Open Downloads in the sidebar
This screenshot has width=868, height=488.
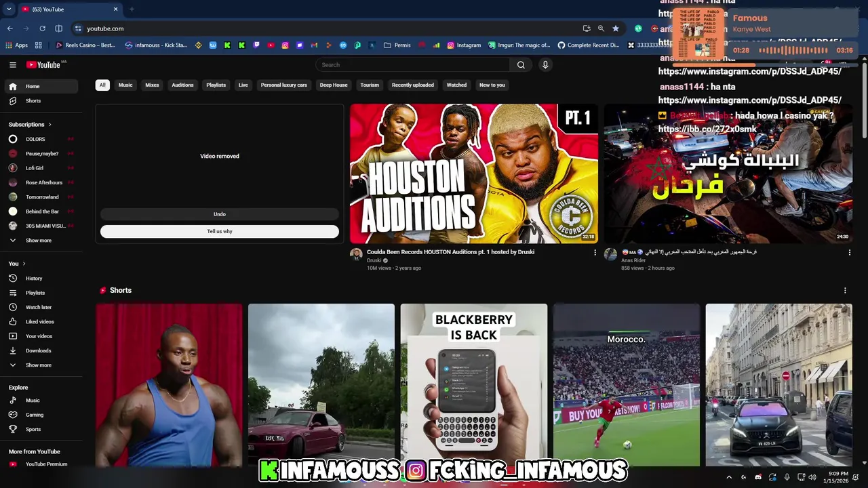click(42, 351)
